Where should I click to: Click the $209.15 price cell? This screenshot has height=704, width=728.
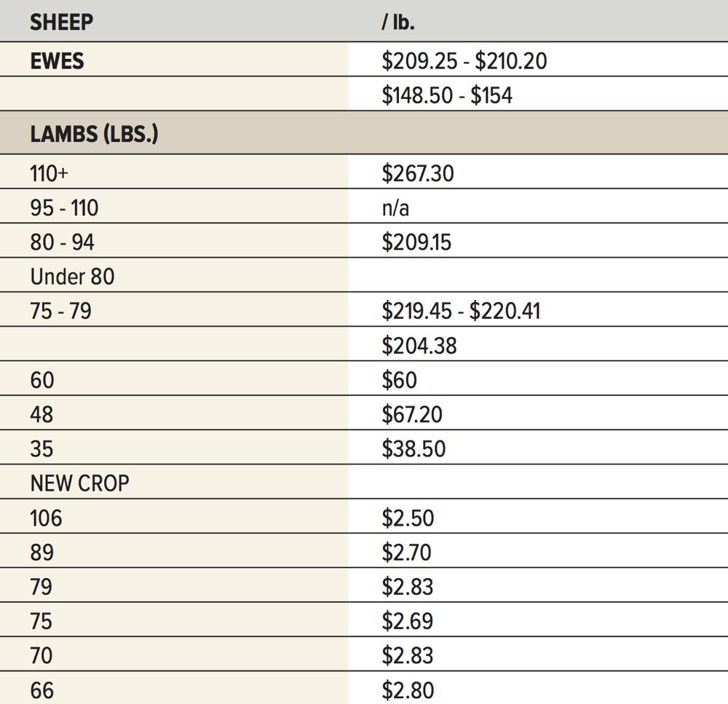click(x=416, y=242)
